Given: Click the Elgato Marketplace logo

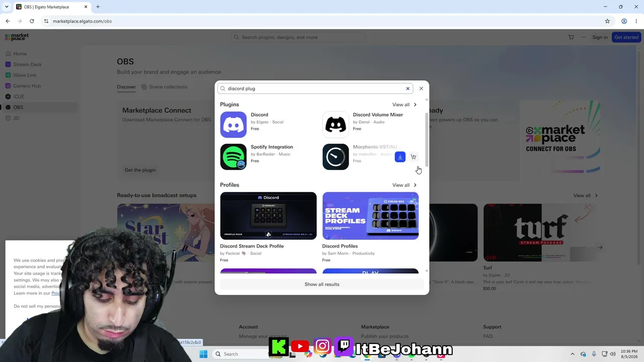Looking at the screenshot, I should [x=17, y=37].
